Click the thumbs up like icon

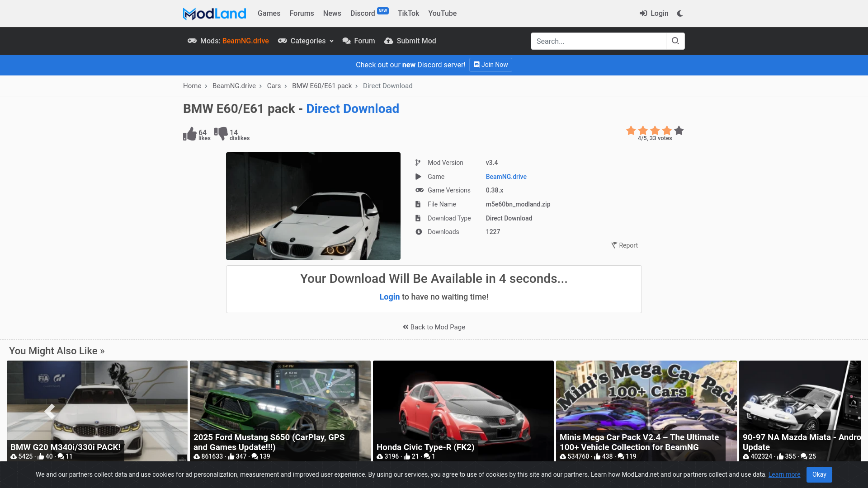coord(190,134)
